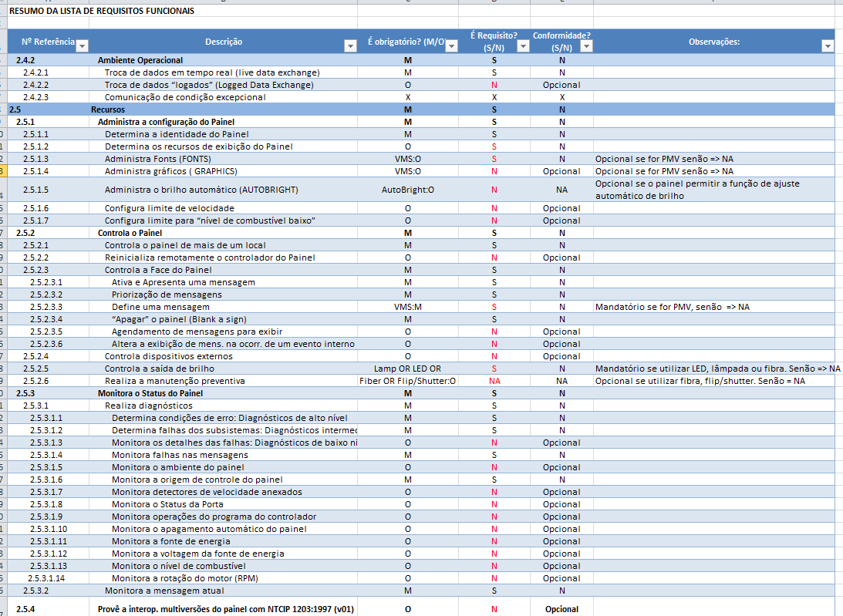Open the Observações filter dropdown

(828, 46)
